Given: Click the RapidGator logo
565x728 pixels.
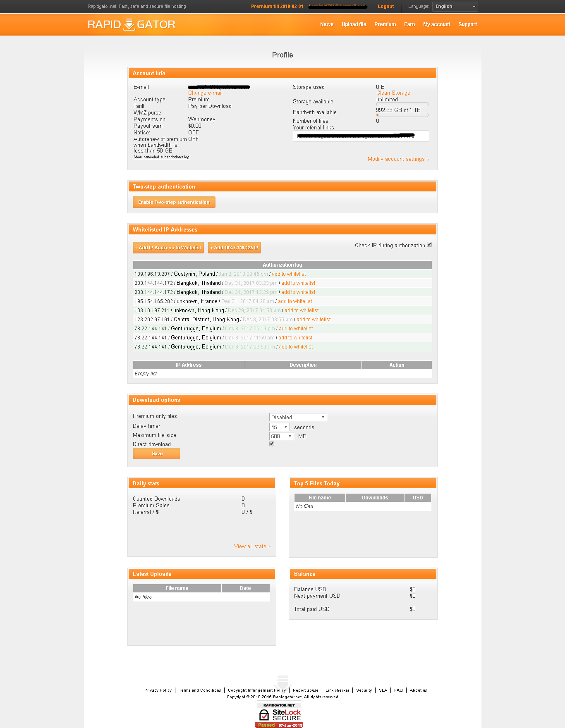Looking at the screenshot, I should click(132, 24).
